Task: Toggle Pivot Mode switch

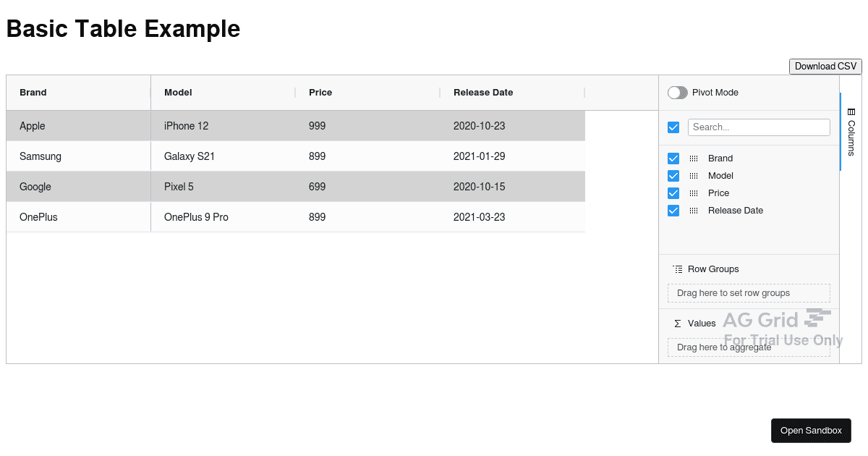Action: tap(678, 93)
